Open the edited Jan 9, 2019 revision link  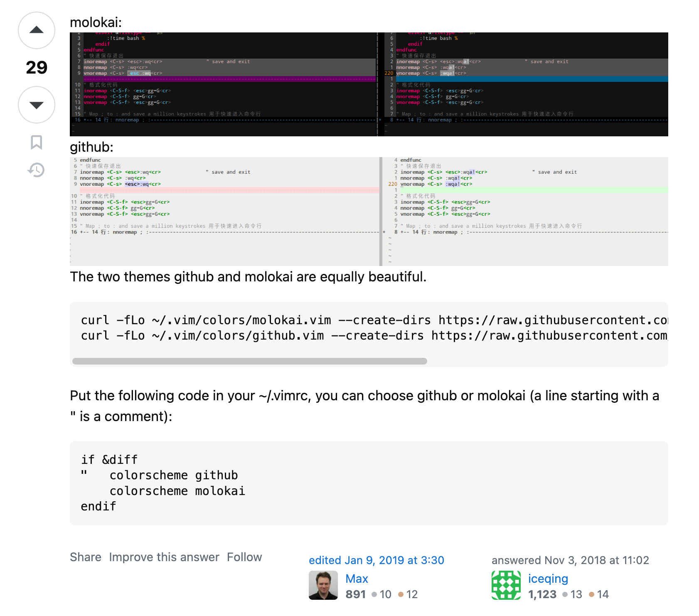376,560
